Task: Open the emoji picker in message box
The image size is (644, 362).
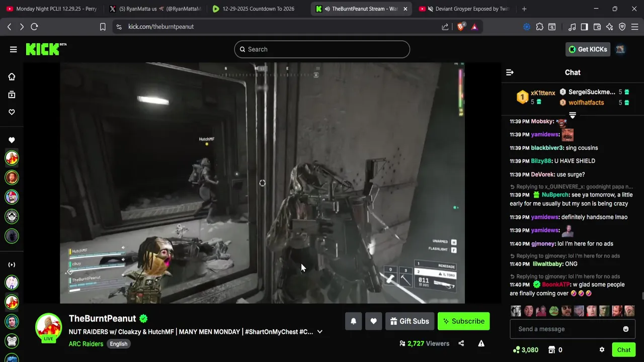Action: [x=625, y=329]
